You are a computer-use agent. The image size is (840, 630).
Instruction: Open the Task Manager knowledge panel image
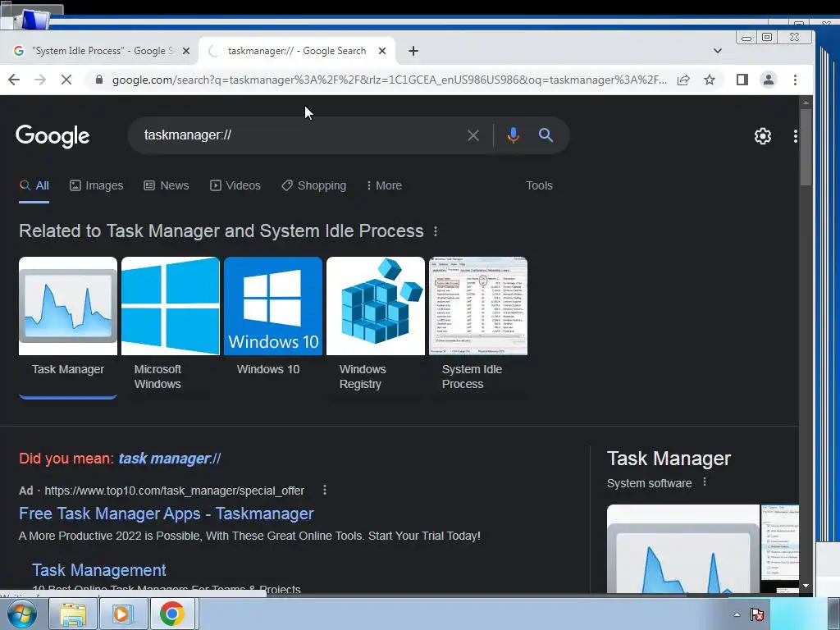tap(683, 549)
